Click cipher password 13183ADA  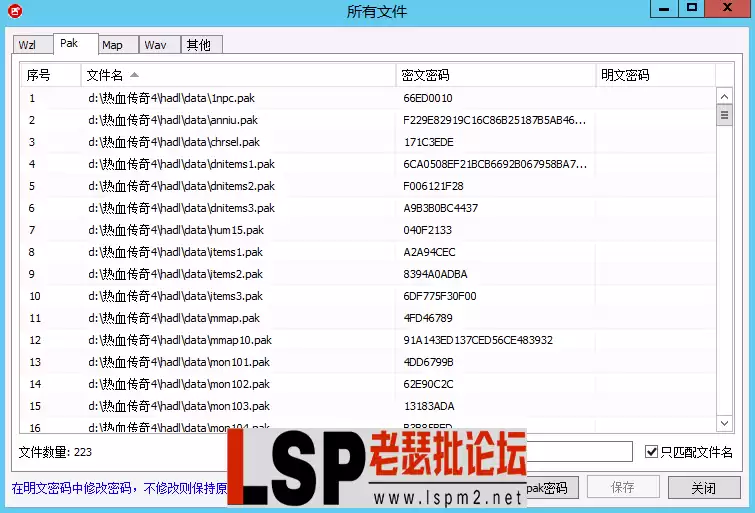(429, 406)
